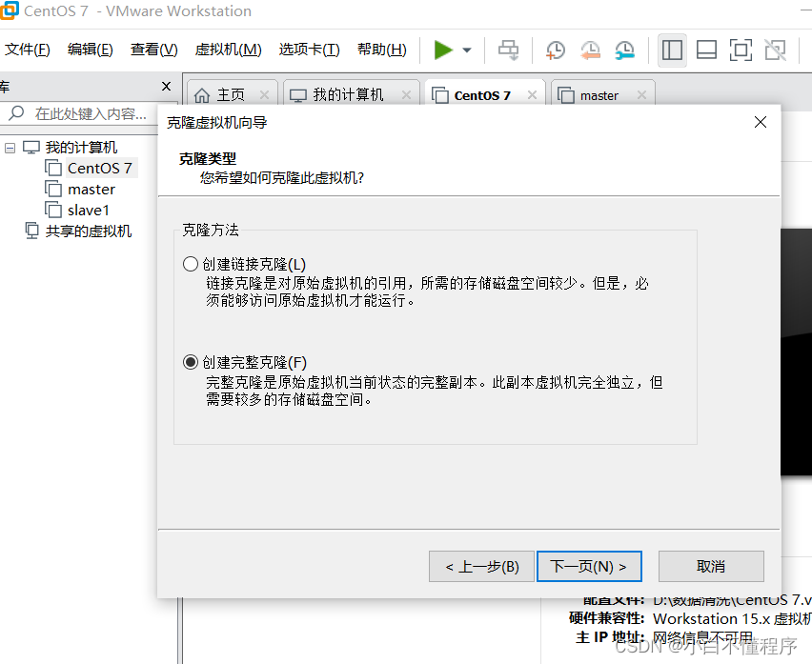This screenshot has width=812, height=664.
Task: Close the 我的计算机 tab
Action: (407, 95)
